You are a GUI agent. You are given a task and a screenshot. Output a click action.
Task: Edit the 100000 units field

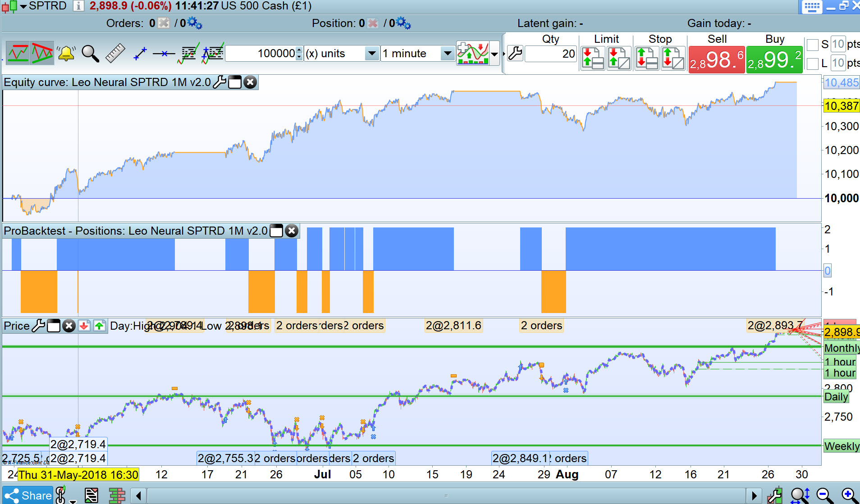(x=261, y=54)
